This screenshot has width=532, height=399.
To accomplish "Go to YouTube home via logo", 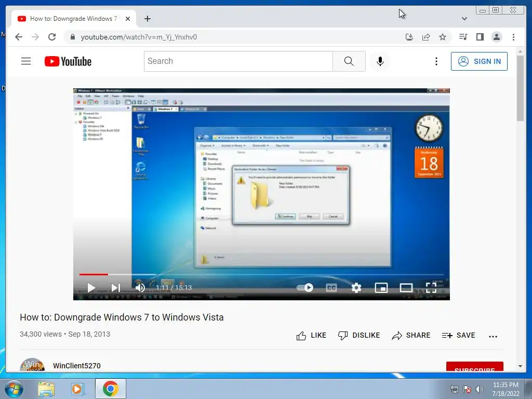I will pyautogui.click(x=68, y=61).
